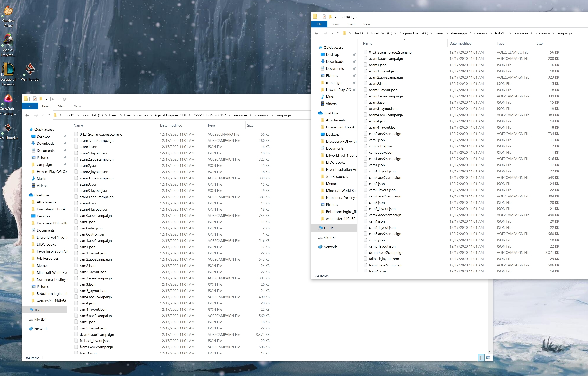The width and height of the screenshot is (588, 376).
Task: Click AoE2DE in the address breadcrumb
Action: pos(500,33)
